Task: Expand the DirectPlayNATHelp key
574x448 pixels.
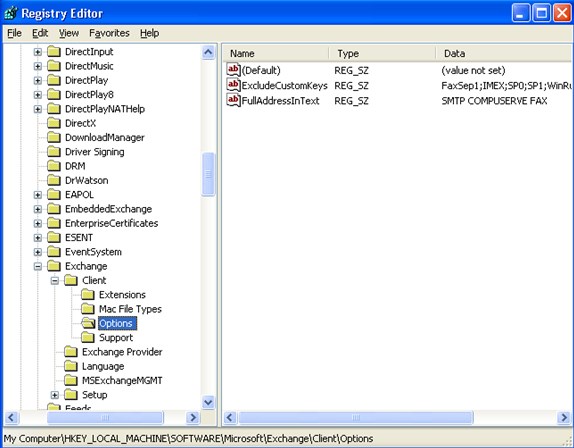Action: [37, 109]
